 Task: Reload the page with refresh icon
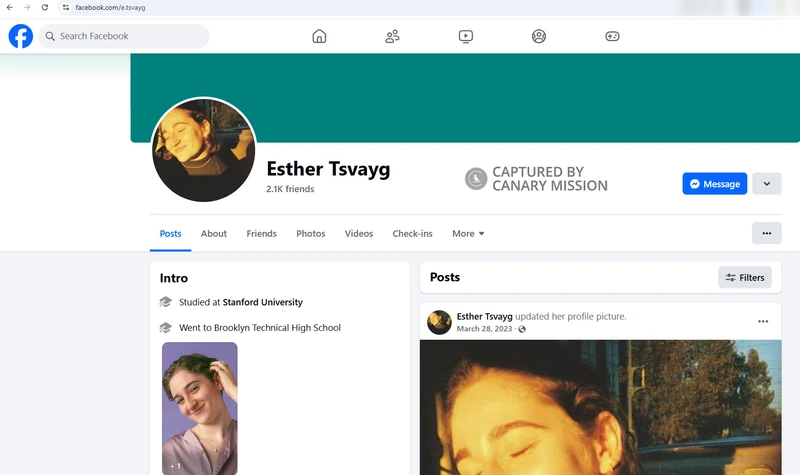point(45,7)
